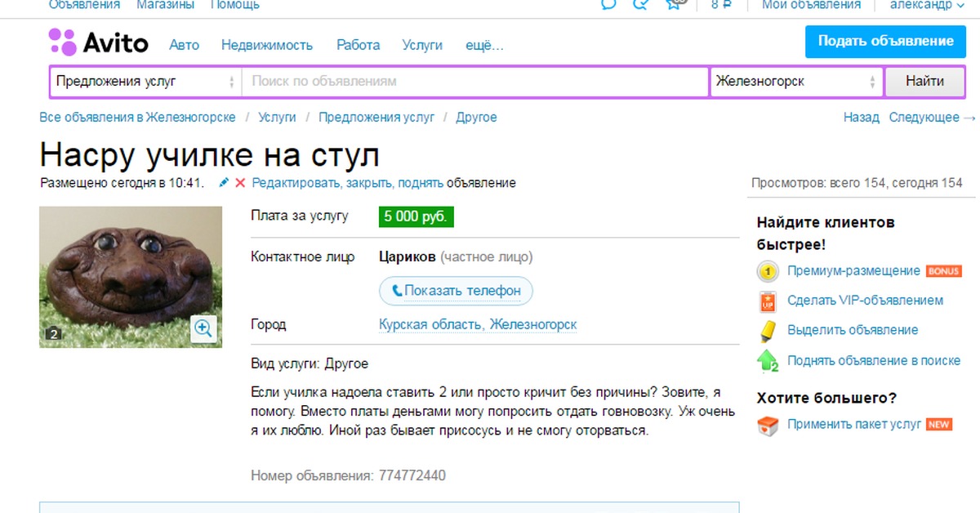Open the Авто section

click(x=184, y=45)
